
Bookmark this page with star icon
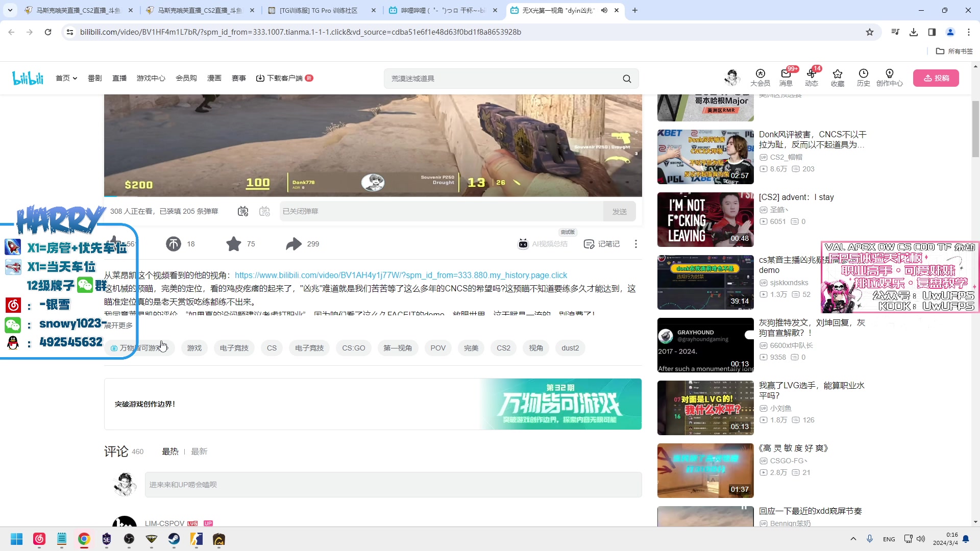(870, 32)
